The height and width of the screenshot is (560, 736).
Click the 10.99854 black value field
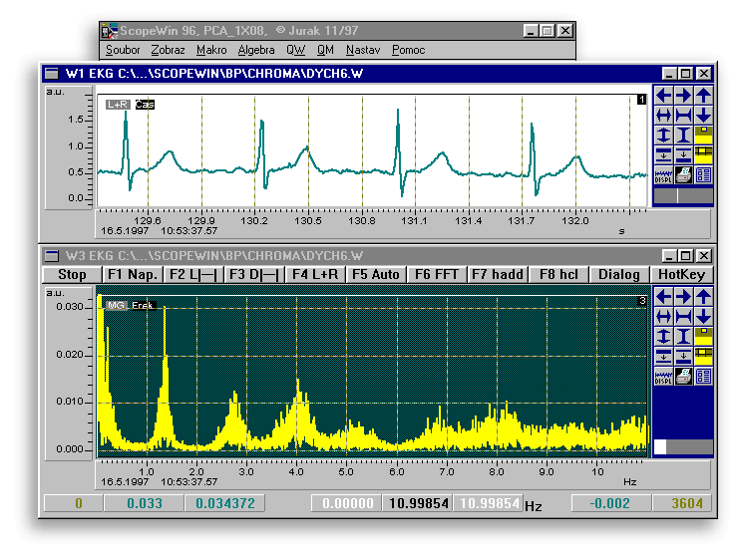(x=418, y=503)
